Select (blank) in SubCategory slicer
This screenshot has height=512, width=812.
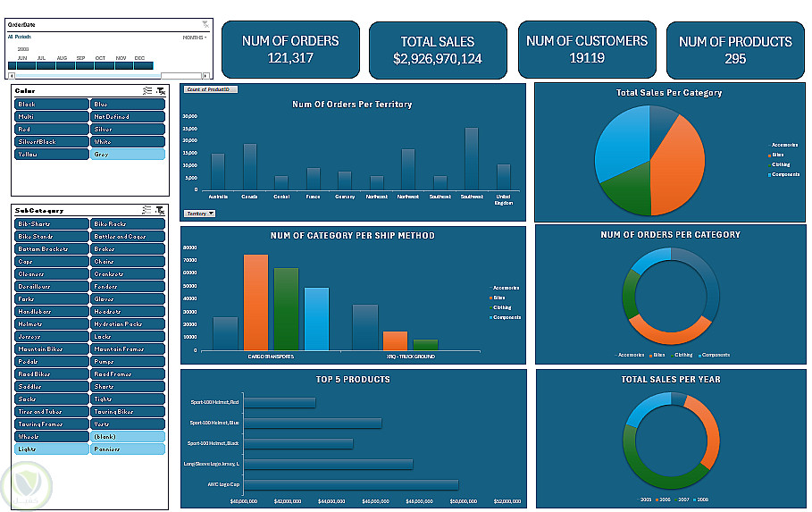(x=128, y=436)
